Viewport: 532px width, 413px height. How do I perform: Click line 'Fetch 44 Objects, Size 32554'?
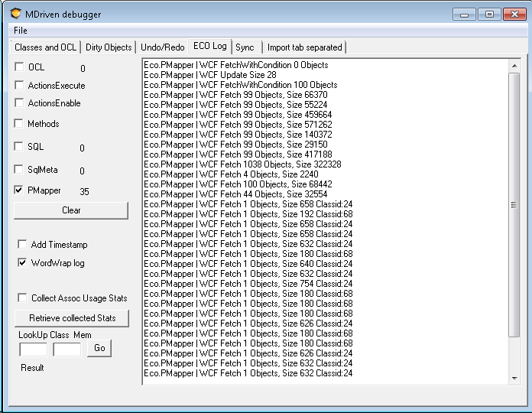coord(235,194)
